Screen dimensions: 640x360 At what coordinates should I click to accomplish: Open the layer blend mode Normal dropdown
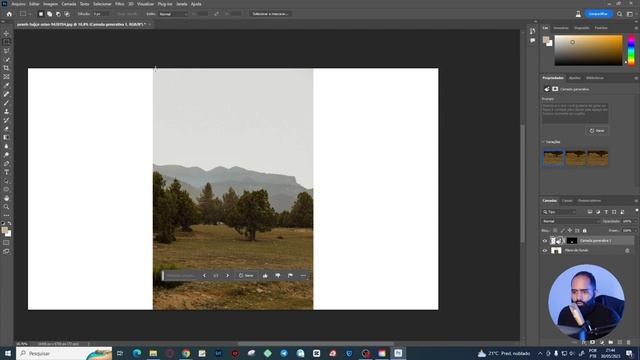(571, 221)
